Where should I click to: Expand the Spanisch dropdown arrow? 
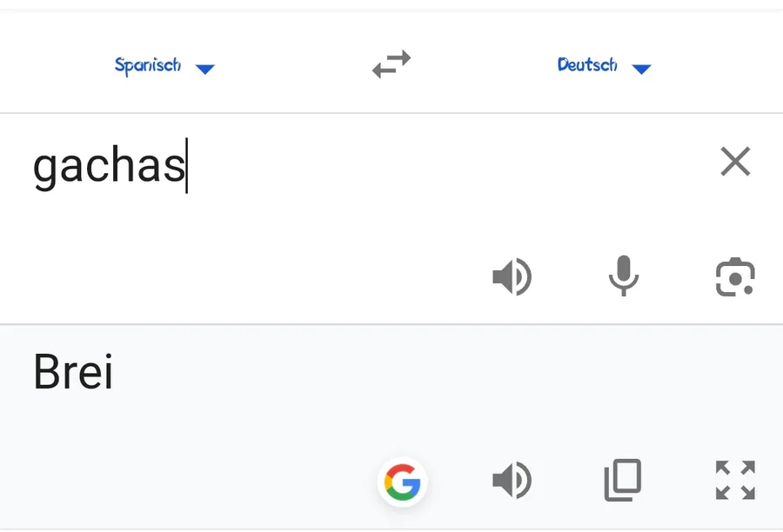pos(205,70)
